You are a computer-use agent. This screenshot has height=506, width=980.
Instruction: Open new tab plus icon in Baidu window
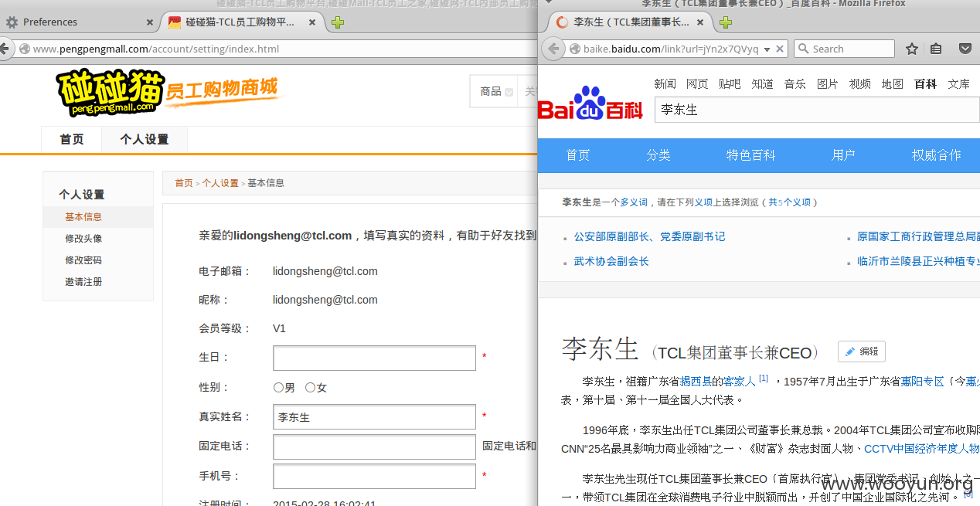point(725,22)
